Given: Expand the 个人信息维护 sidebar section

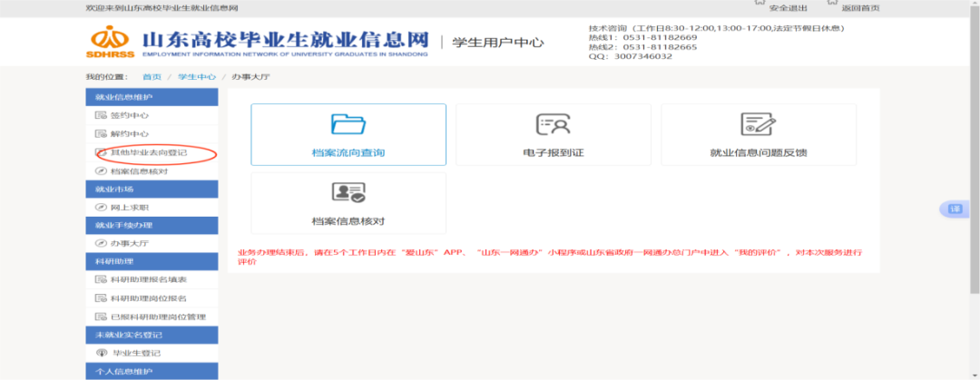Looking at the screenshot, I should (x=152, y=372).
